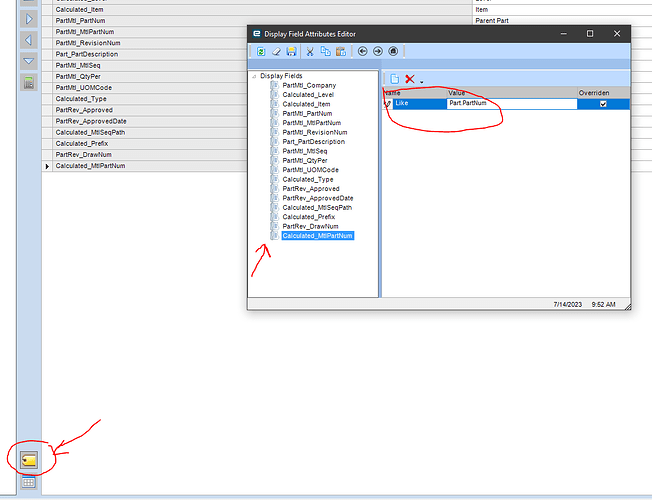This screenshot has height=500, width=652.
Task: Click the Cut scissors icon
Action: tap(310, 52)
